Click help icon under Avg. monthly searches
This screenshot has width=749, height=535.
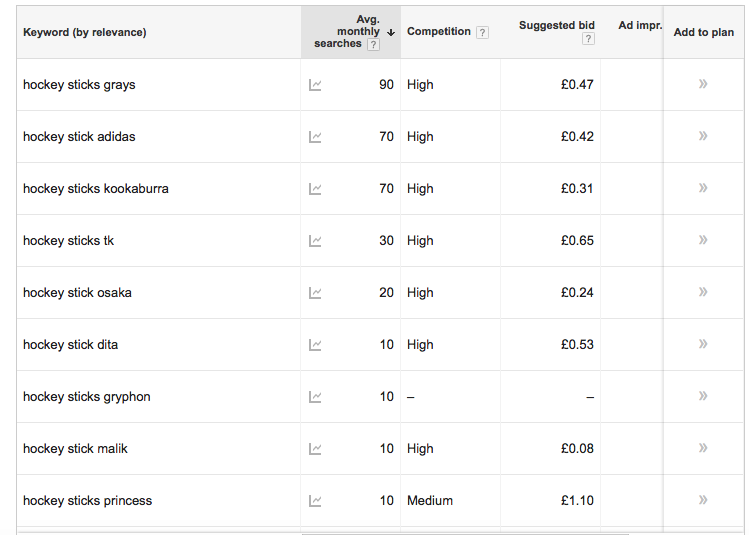coord(373,45)
